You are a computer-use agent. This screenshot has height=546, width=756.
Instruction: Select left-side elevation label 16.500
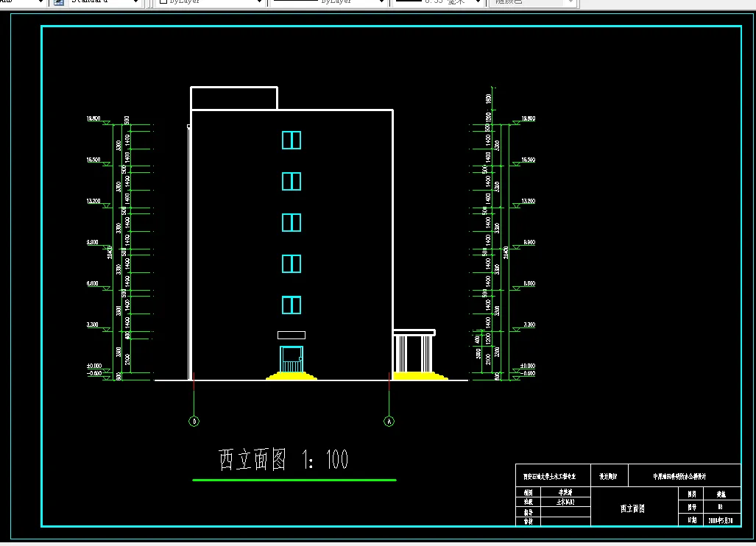click(93, 160)
